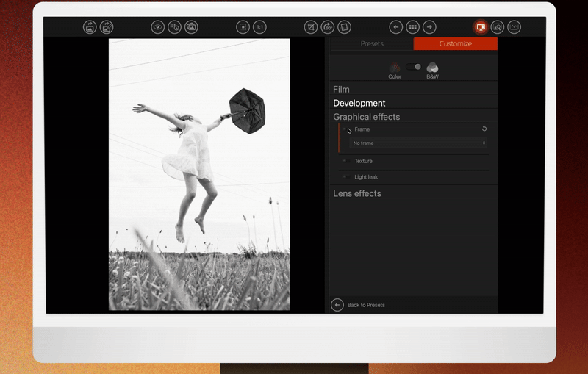Click the export edited image icon
This screenshot has height=374, width=588.
[107, 27]
